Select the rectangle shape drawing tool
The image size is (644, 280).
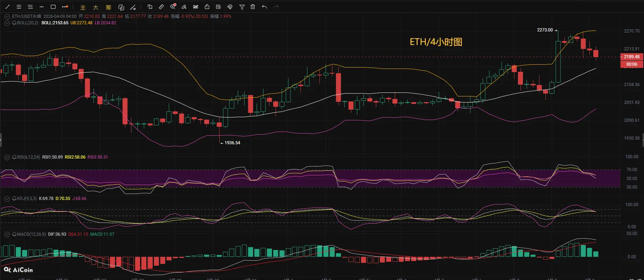pyautogui.click(x=53, y=7)
